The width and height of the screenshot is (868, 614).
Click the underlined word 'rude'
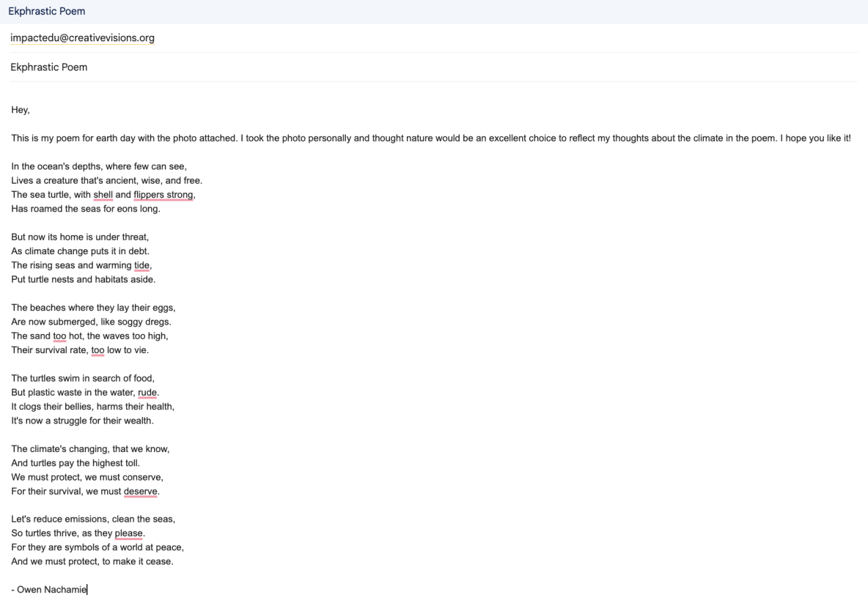click(147, 392)
